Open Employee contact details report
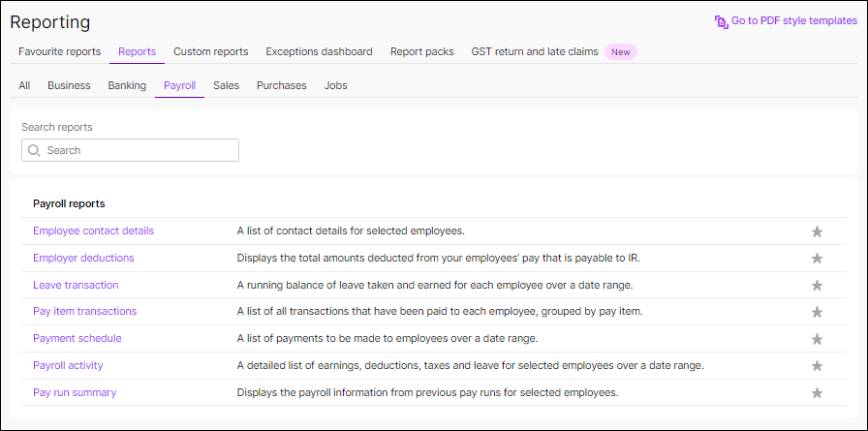 point(93,231)
